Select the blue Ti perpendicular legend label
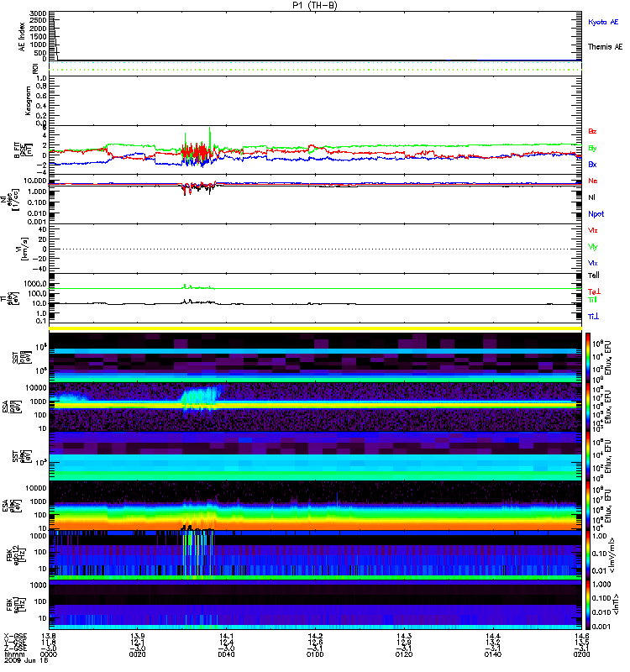Screen dimensions: 630x672 pos(593,317)
